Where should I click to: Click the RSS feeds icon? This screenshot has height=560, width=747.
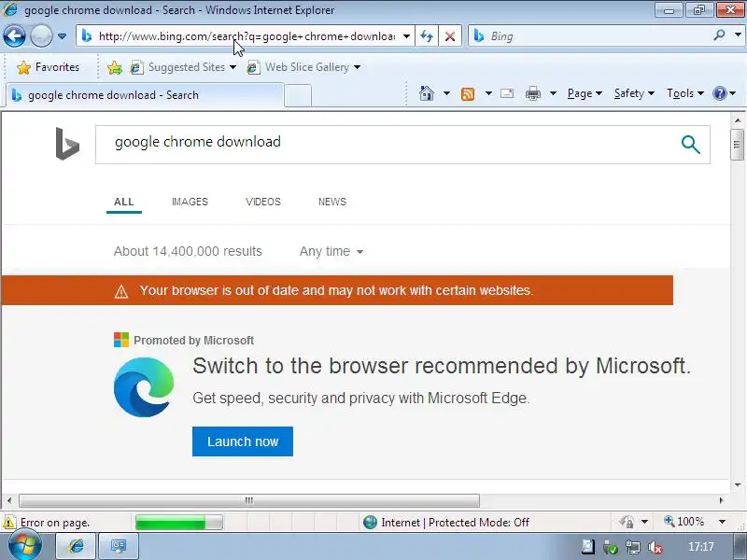[468, 94]
